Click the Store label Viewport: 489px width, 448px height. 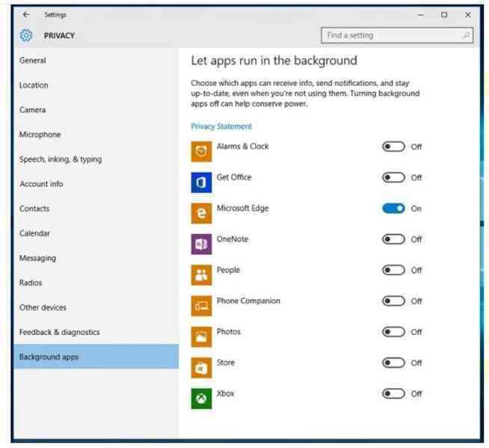click(226, 363)
